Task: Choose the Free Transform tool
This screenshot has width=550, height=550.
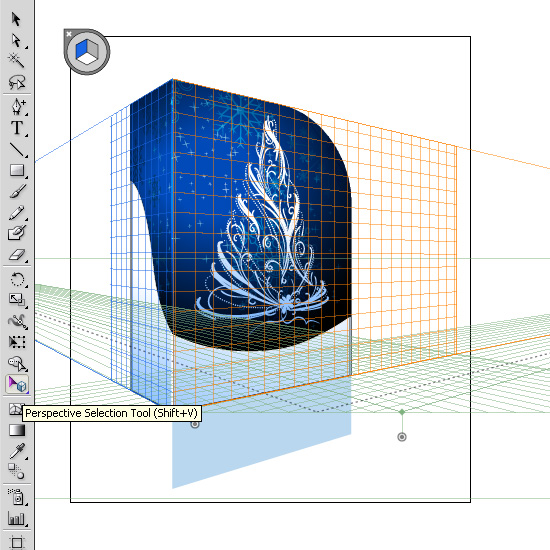Action: (17, 342)
